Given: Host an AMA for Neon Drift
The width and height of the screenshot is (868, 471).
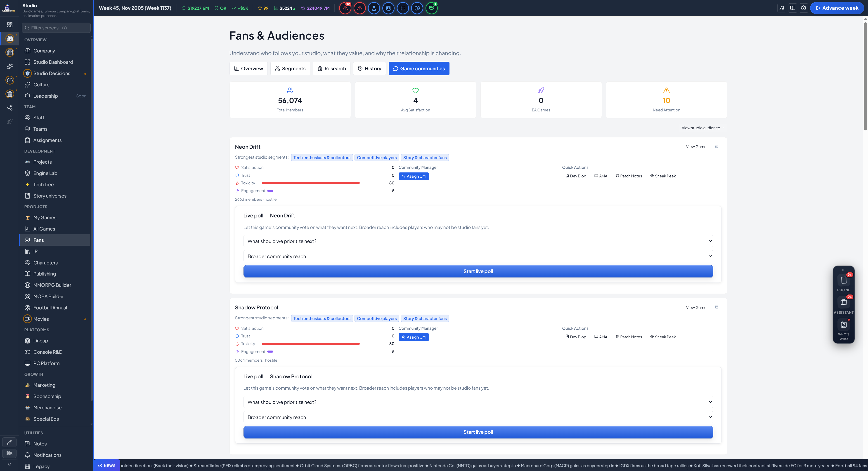Looking at the screenshot, I should point(601,176).
